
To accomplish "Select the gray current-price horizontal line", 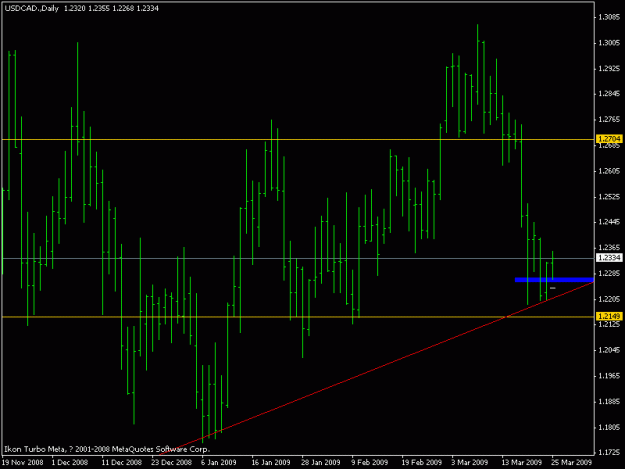I will [298, 259].
